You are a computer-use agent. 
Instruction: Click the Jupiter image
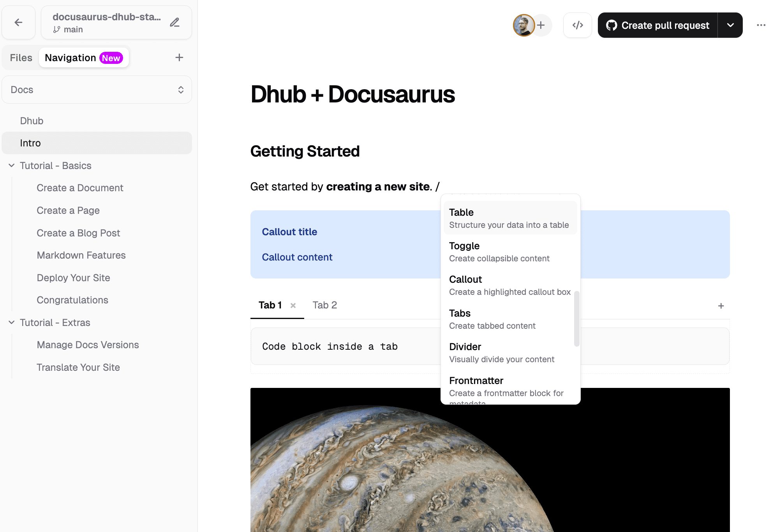[x=490, y=460]
